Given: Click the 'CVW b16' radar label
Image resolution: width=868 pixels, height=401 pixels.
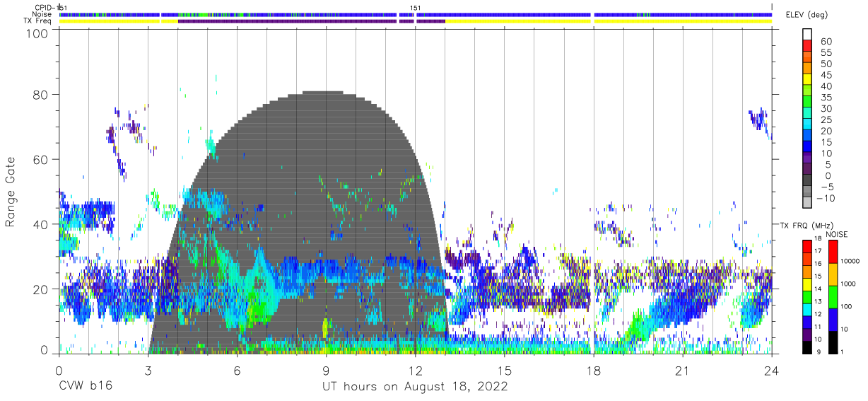Looking at the screenshot, I should click(x=84, y=386).
